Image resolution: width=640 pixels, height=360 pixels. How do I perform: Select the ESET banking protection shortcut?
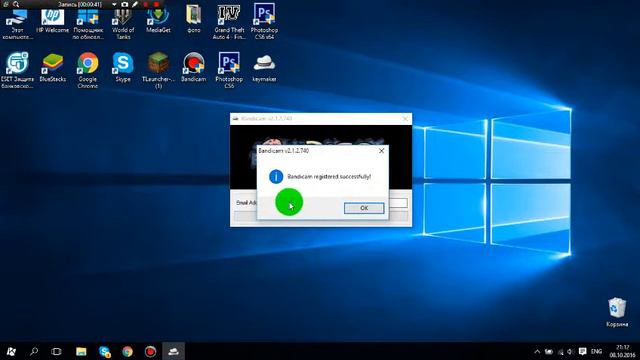point(17,69)
